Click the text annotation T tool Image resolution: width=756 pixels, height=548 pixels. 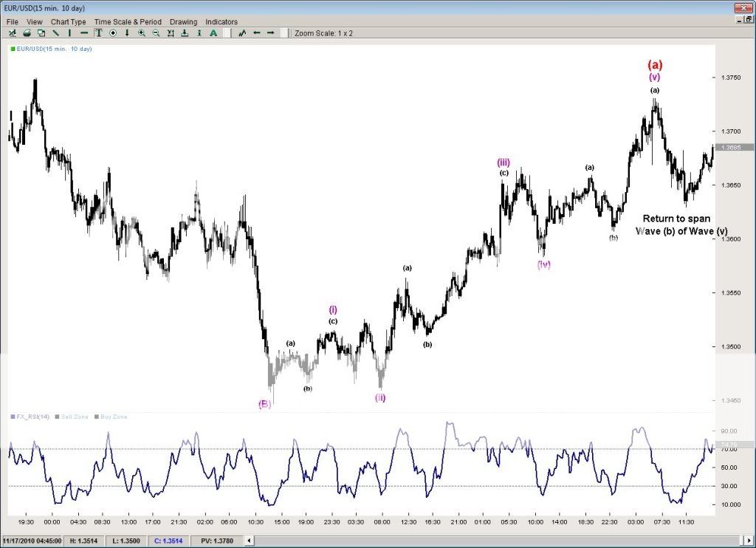(98, 33)
